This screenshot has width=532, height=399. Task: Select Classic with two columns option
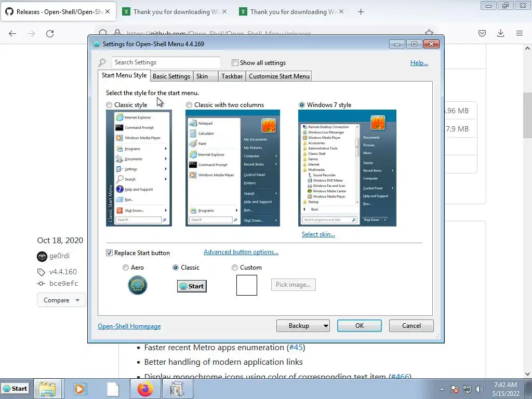[x=189, y=105]
